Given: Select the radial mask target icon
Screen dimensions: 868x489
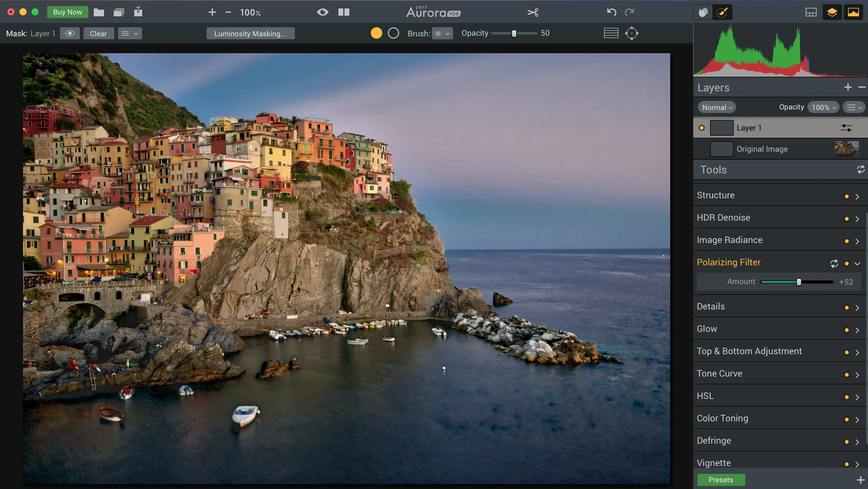Looking at the screenshot, I should [x=632, y=33].
